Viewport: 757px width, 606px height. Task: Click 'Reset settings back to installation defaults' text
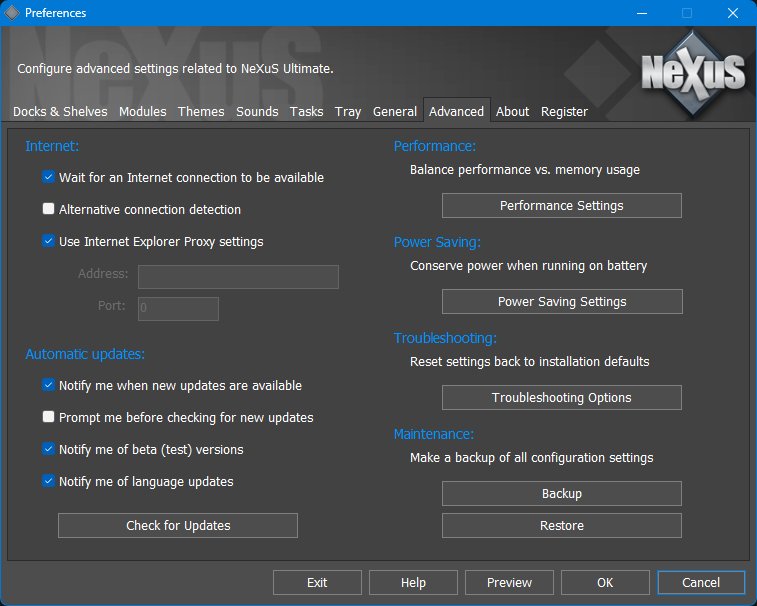(x=530, y=362)
